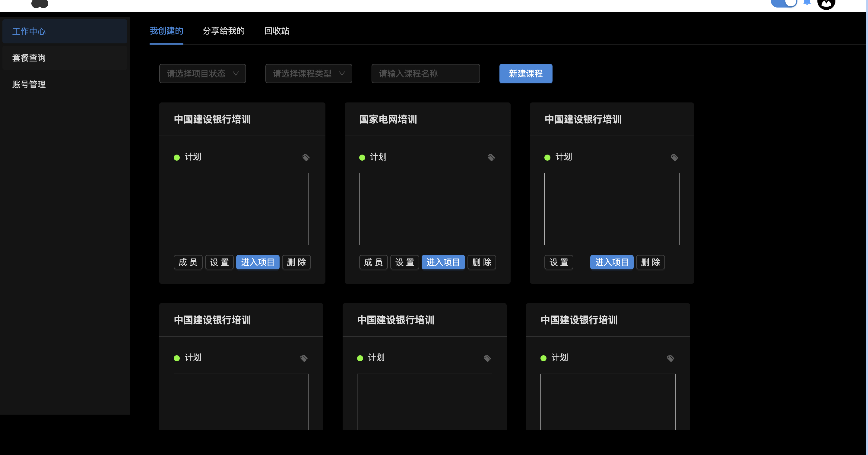Open the thumbnail of the top-right 中国建设银行培训 card
Viewport: 868px width, 455px height.
(612, 209)
